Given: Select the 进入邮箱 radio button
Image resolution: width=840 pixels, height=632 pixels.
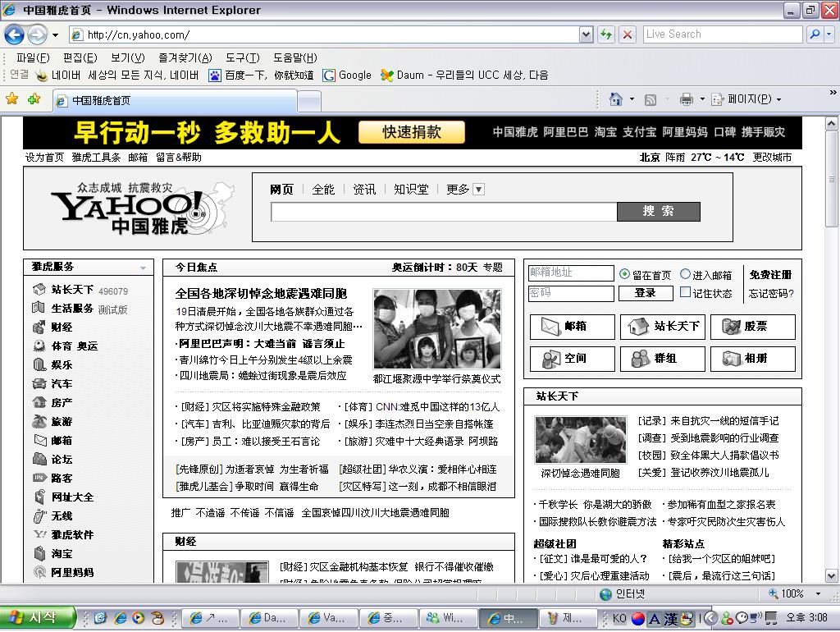Looking at the screenshot, I should click(x=685, y=274).
